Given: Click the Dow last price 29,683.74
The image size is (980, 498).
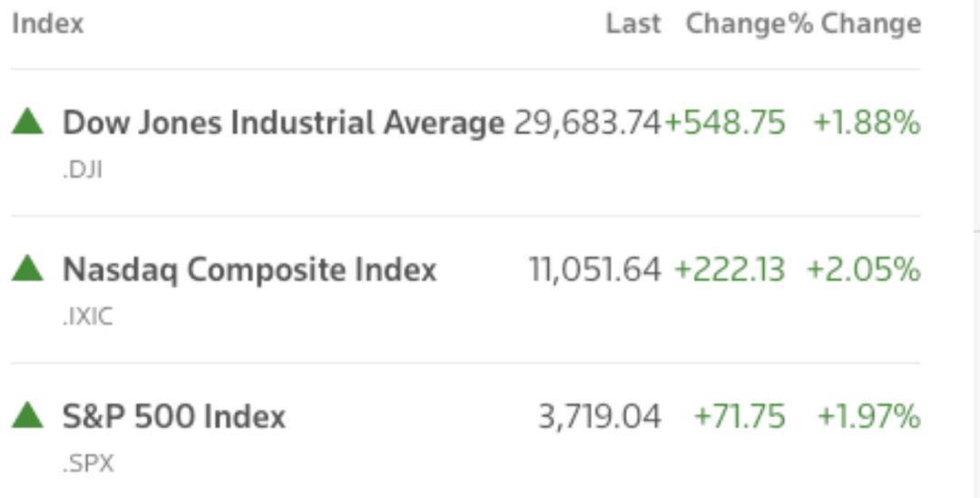Looking at the screenshot, I should pyautogui.click(x=587, y=122).
